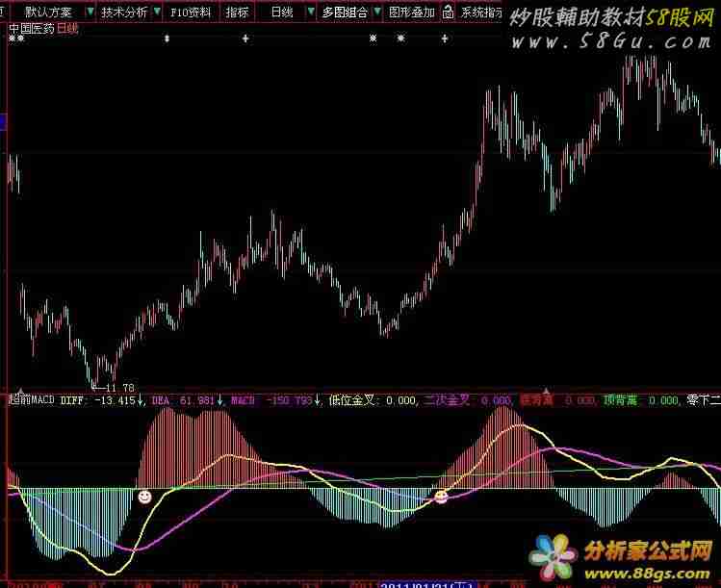Select the 技术分析 toolbar item
The height and width of the screenshot is (588, 721).
point(123,13)
